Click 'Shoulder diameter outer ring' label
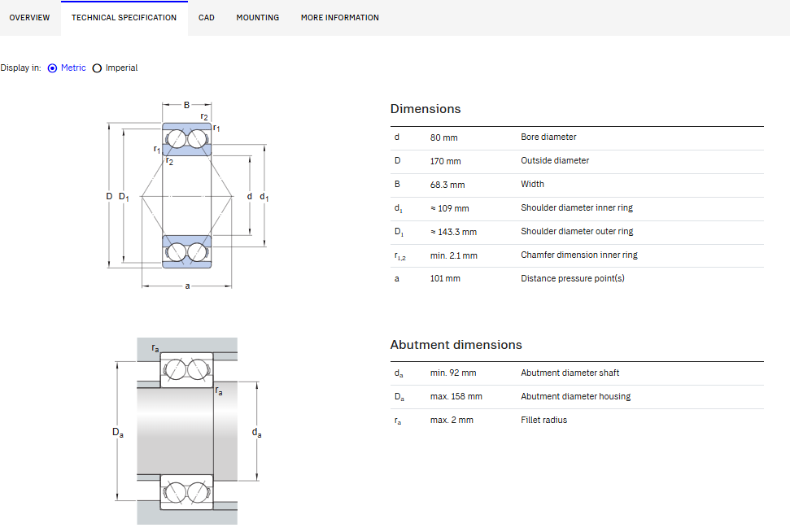 pyautogui.click(x=577, y=231)
